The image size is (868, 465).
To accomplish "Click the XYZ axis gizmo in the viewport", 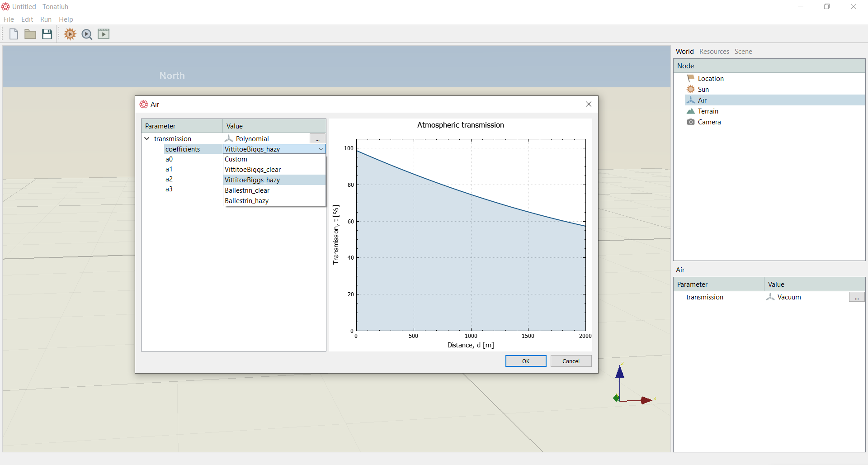I will (634, 383).
